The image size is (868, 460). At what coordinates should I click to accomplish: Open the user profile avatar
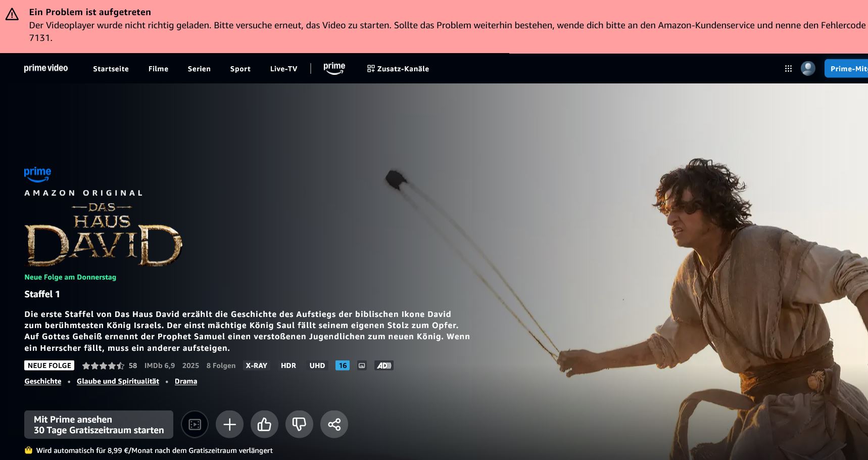click(x=807, y=69)
